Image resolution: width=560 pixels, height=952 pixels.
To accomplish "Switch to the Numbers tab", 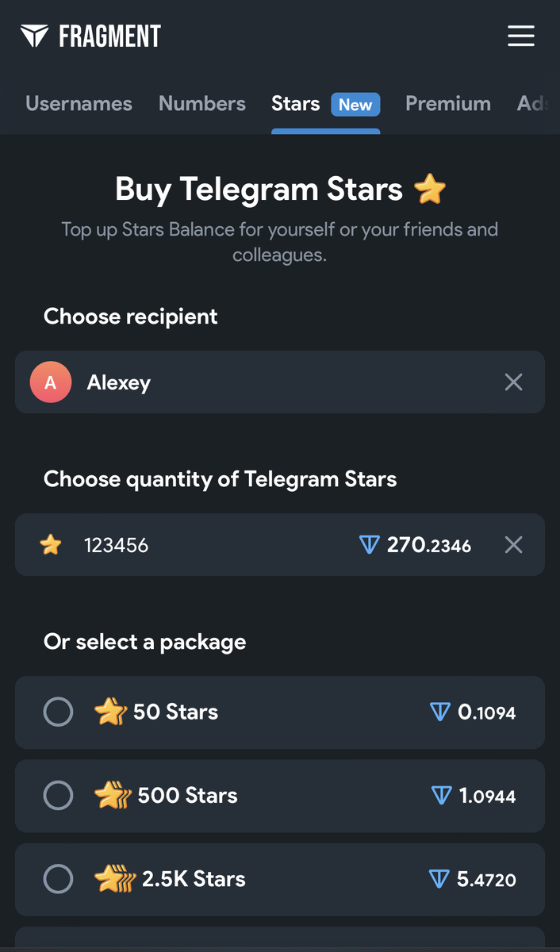I will pos(202,104).
